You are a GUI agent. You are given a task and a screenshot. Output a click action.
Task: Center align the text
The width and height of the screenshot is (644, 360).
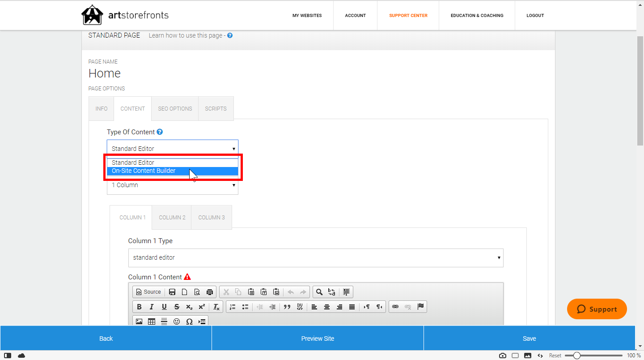327,307
